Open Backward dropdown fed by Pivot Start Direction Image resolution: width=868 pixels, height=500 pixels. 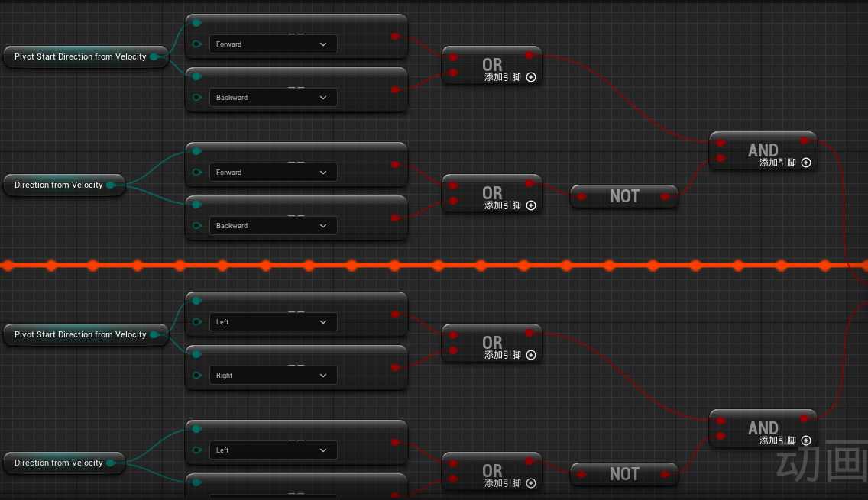click(x=273, y=98)
